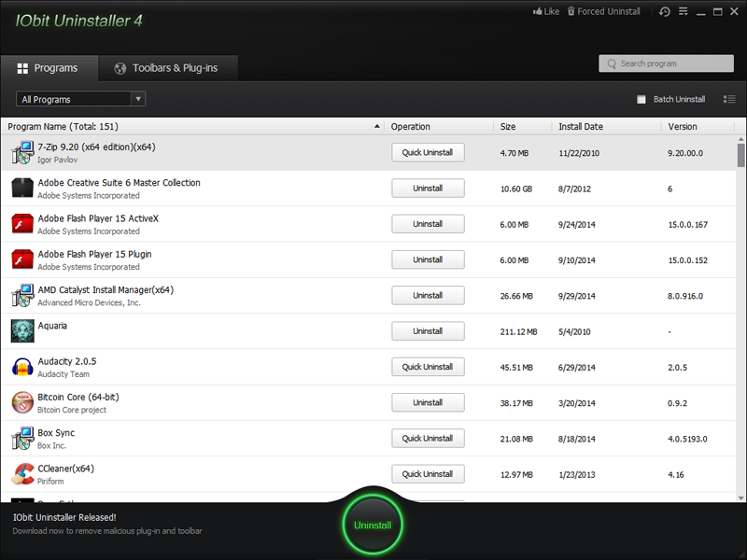
Task: Click Quick Uninstall for 7-Zip
Action: 428,152
